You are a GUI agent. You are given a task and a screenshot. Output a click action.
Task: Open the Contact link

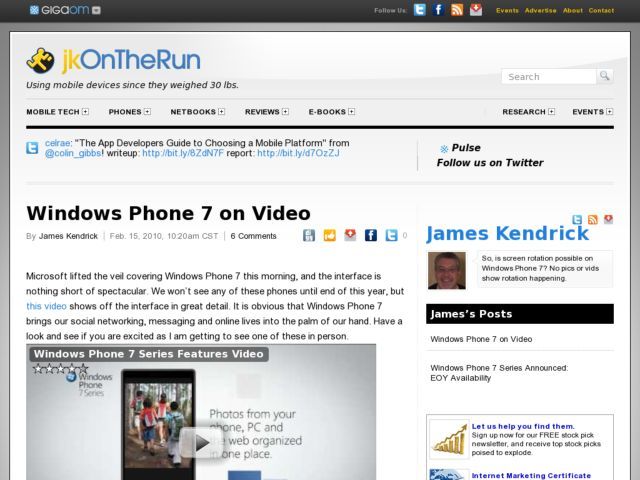[601, 11]
